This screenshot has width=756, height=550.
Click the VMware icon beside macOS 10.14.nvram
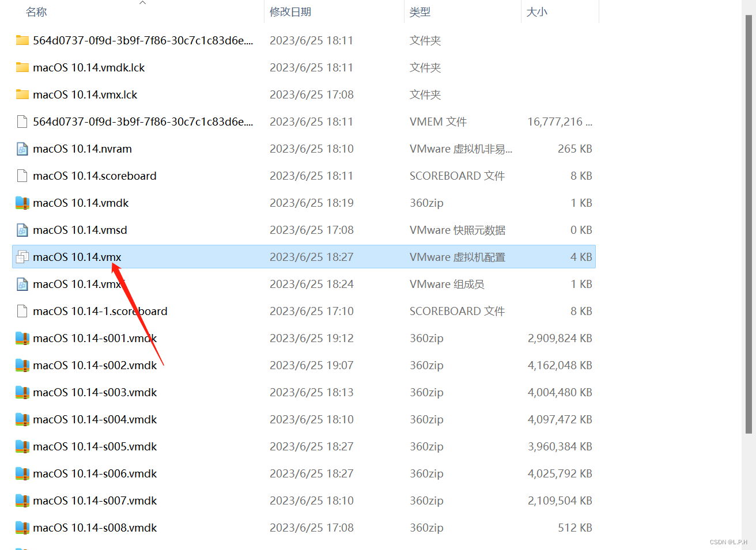point(22,149)
